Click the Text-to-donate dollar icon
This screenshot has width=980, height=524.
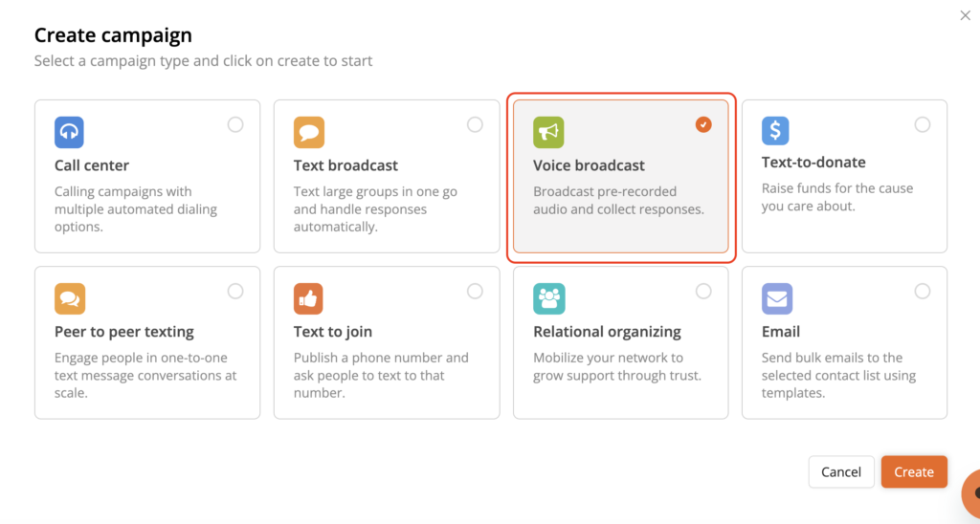click(x=776, y=131)
